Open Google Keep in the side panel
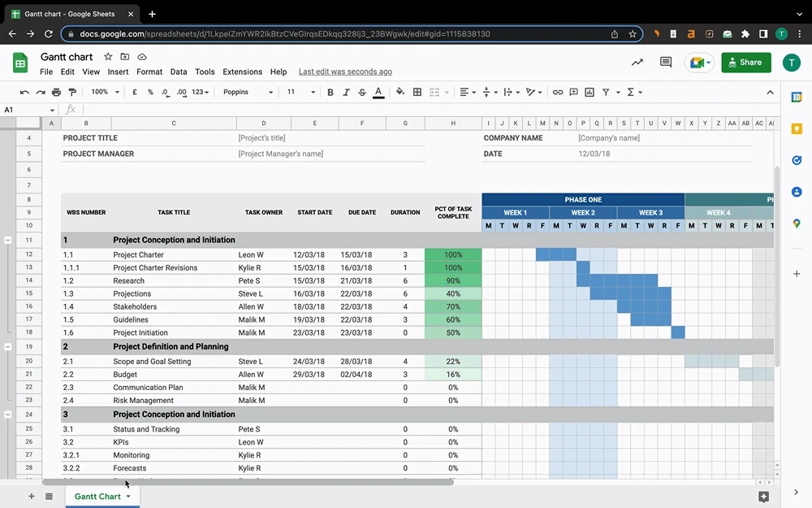This screenshot has height=508, width=812. click(797, 129)
